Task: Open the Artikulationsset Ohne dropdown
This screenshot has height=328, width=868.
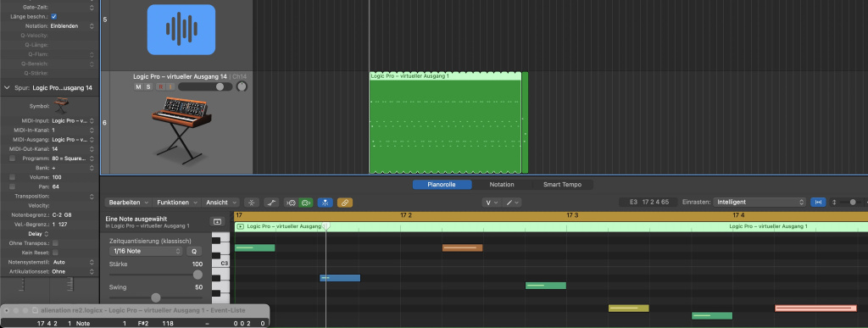Action: click(x=73, y=271)
